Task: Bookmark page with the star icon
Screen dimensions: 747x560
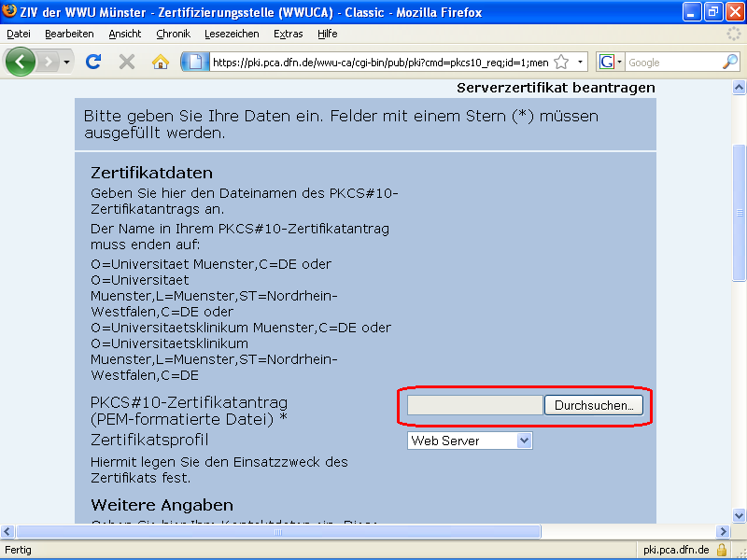Action: (x=561, y=62)
